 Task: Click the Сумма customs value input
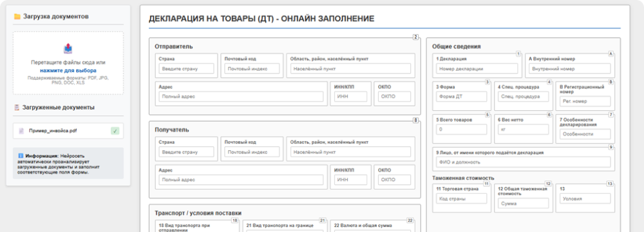click(523, 203)
